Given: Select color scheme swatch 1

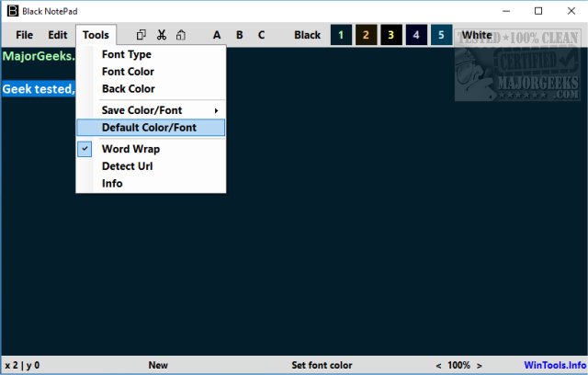Looking at the screenshot, I should point(341,35).
